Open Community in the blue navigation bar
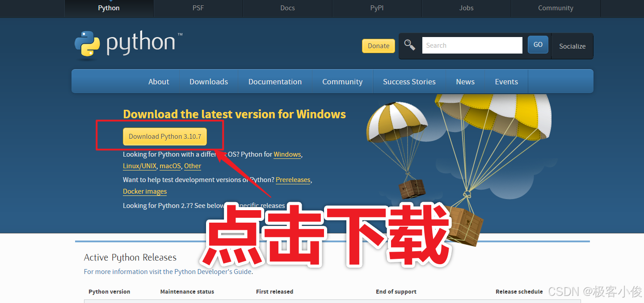Viewport: 644px width, 303px height. (342, 82)
